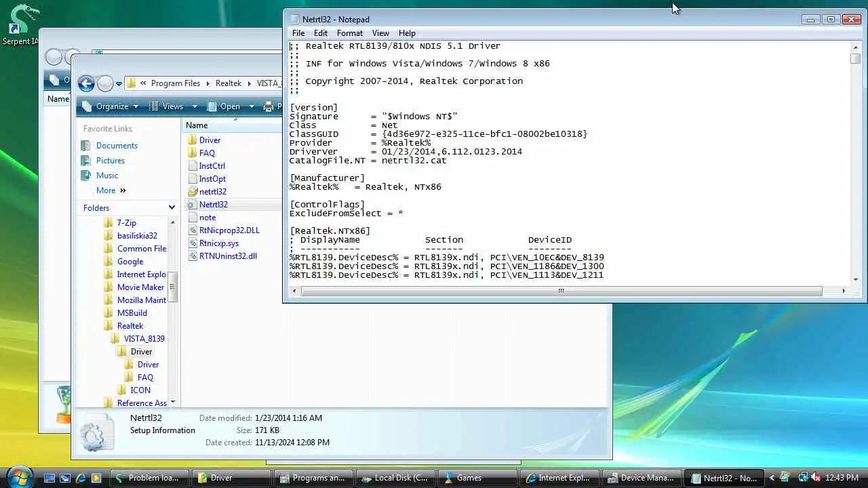
Task: Click Realtek in the address breadcrumb
Action: 229,83
